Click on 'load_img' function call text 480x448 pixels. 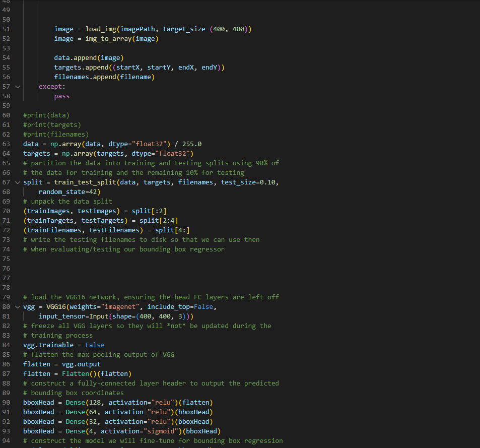coord(101,29)
